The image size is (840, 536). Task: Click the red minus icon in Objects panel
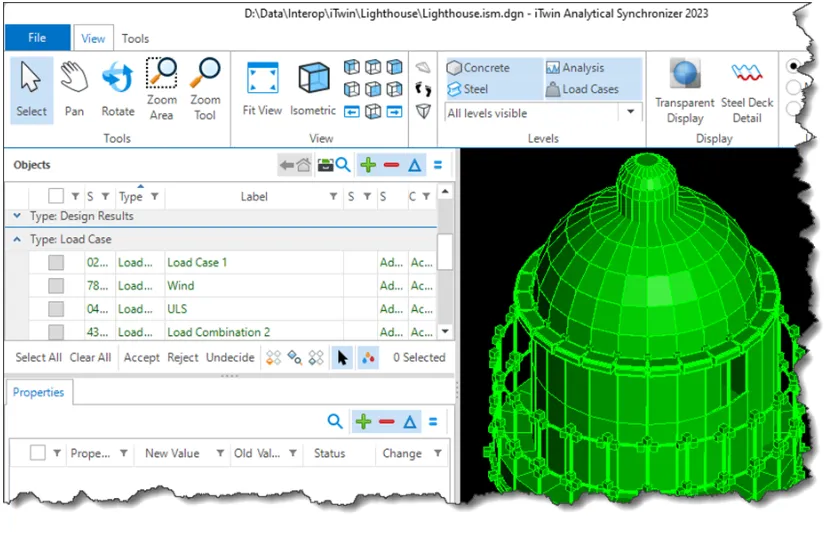tap(391, 165)
